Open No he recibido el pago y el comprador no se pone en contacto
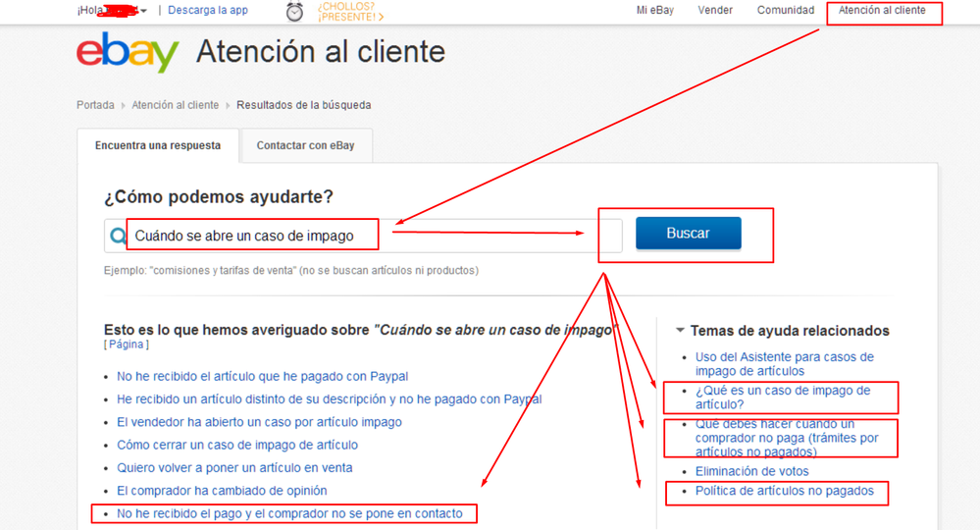 (x=290, y=513)
